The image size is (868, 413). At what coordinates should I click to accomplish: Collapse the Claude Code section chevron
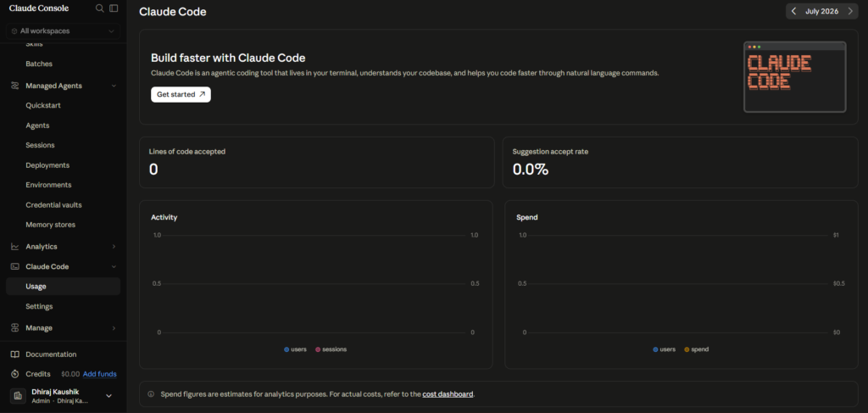tap(114, 266)
